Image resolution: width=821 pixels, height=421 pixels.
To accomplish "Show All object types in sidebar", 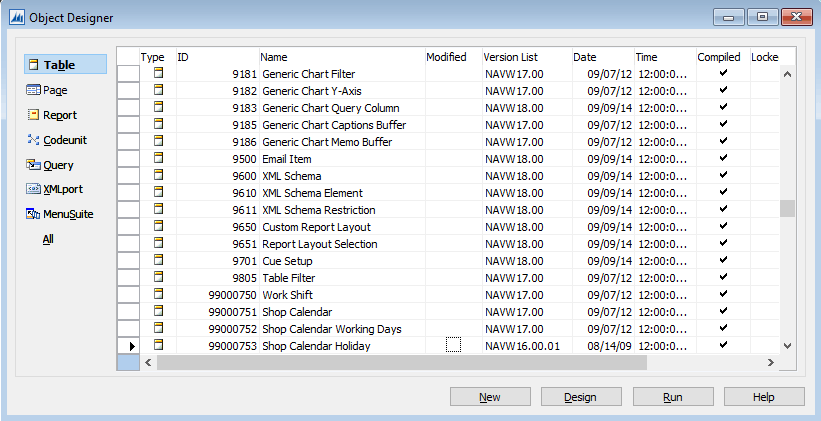I will click(48, 239).
